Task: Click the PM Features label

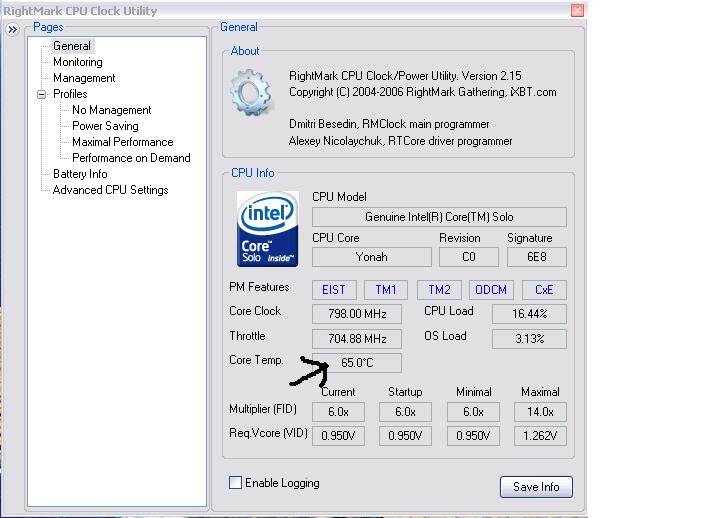Action: tap(259, 287)
